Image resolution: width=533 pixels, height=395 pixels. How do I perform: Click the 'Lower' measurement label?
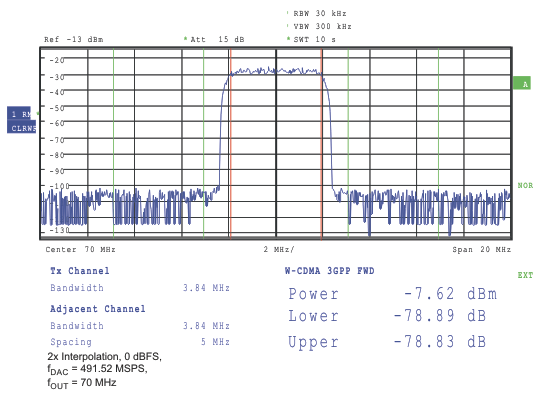click(313, 316)
